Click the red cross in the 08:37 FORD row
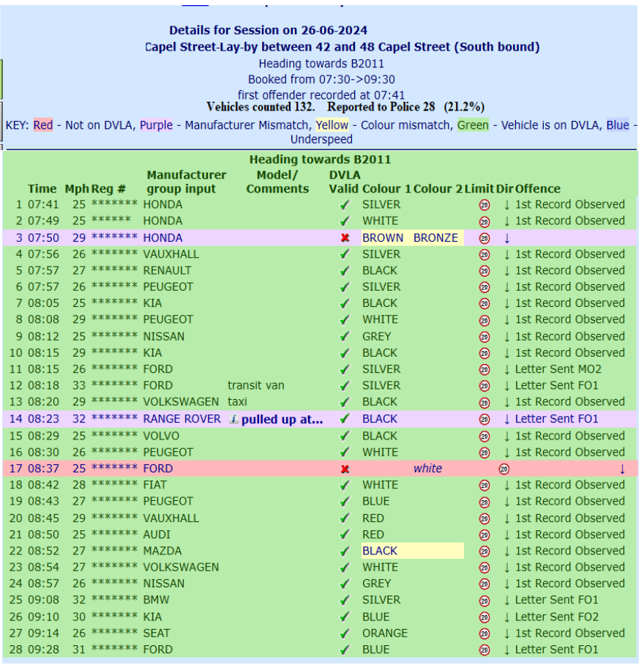 pos(345,469)
